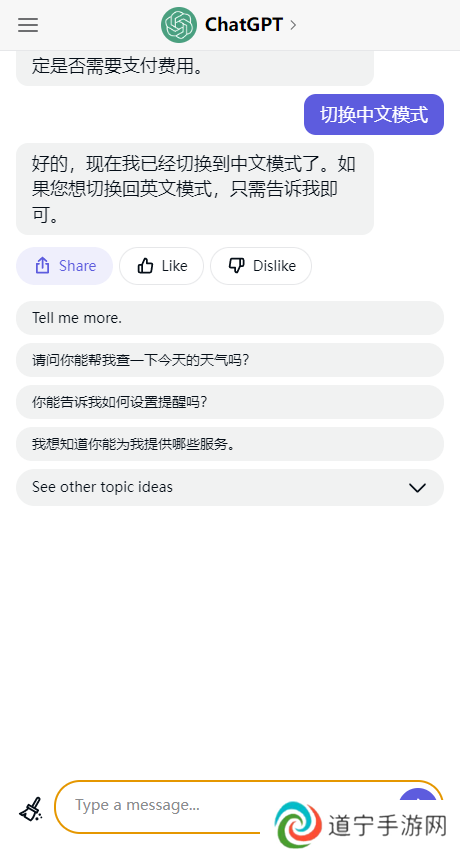Share this reply via Share button
This screenshot has height=850, width=460.
[x=64, y=266]
